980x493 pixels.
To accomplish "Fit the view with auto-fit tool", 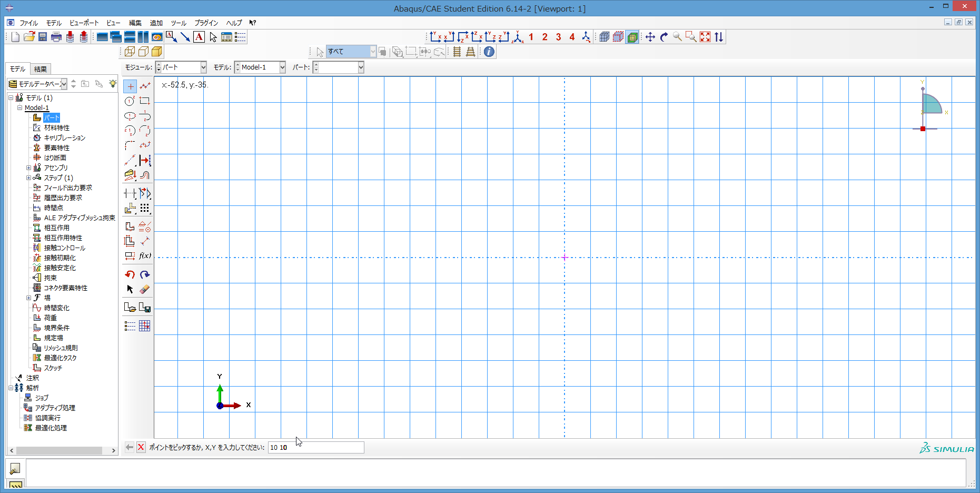I will (x=705, y=37).
